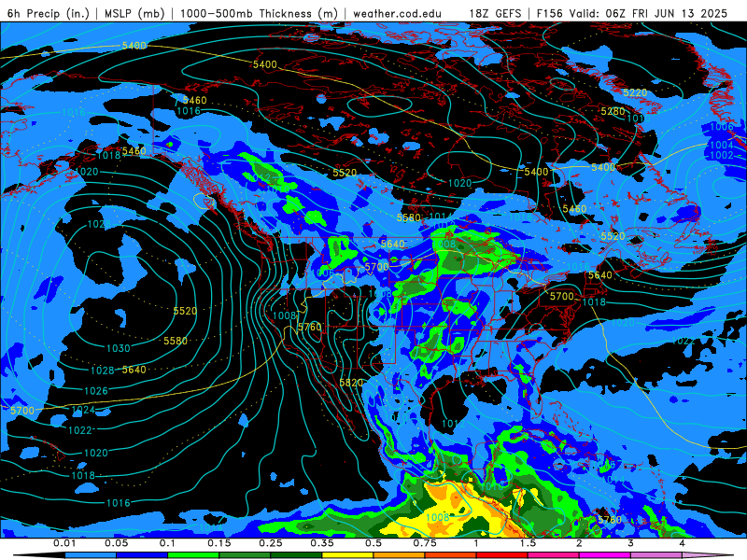Click the orange-red 0.75–1 legend swatch
The height and width of the screenshot is (560, 747).
coord(451,555)
